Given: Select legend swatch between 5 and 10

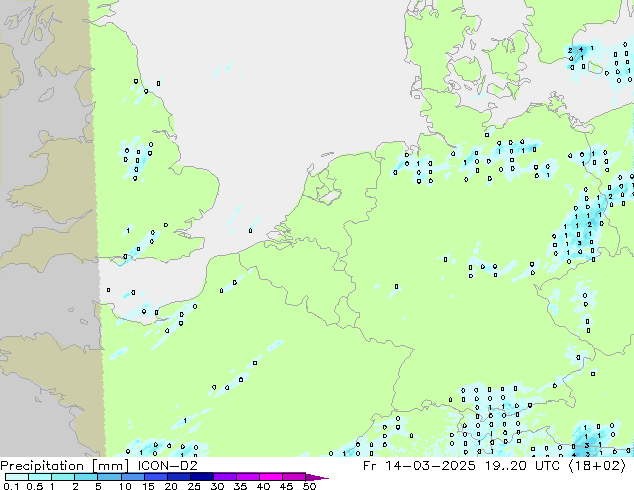Looking at the screenshot, I should point(109,477).
